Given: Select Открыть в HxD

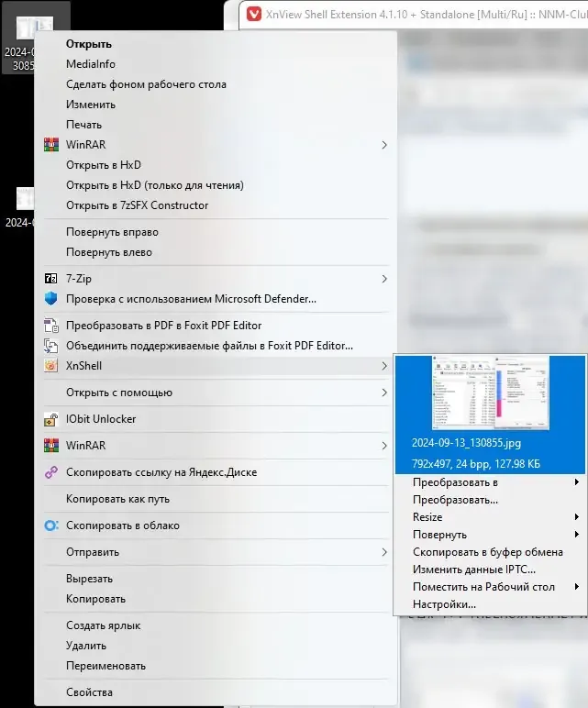Looking at the screenshot, I should 216,165.
